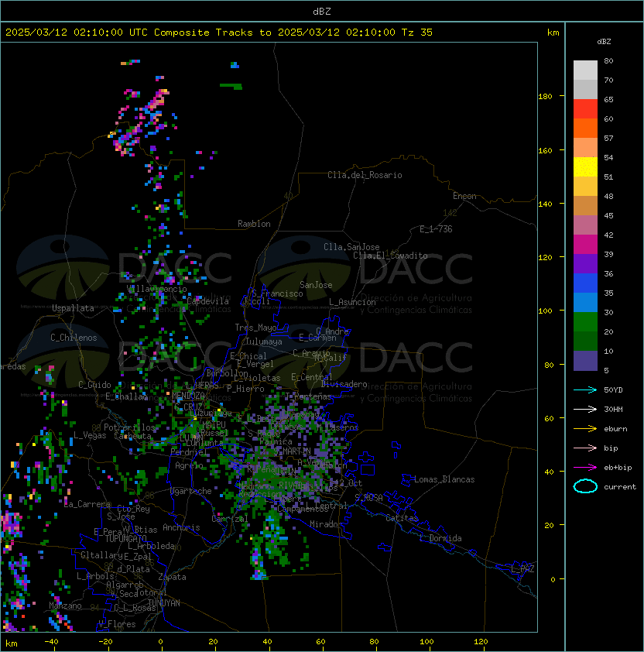
Task: Click the Clla.del_Rosario map label
Action: [365, 175]
